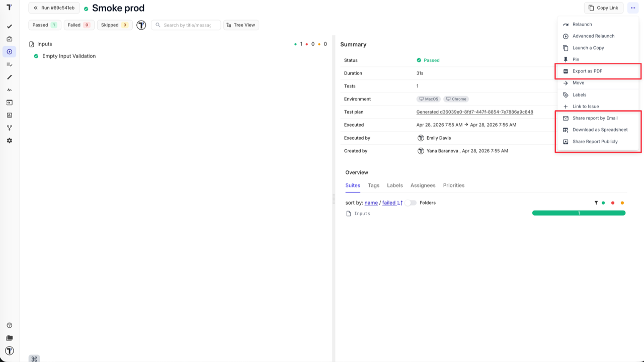
Task: Open the steps staircase sidebar icon
Action: tap(9, 77)
